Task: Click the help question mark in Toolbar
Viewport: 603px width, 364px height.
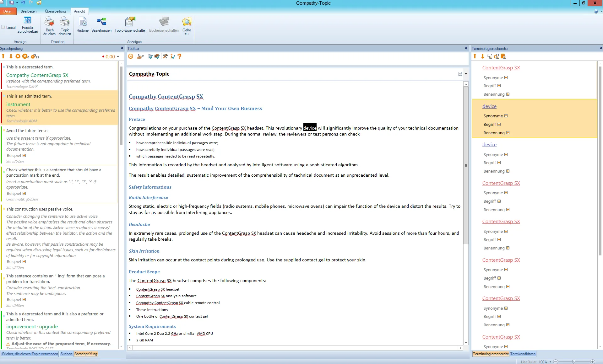Action: click(x=179, y=56)
